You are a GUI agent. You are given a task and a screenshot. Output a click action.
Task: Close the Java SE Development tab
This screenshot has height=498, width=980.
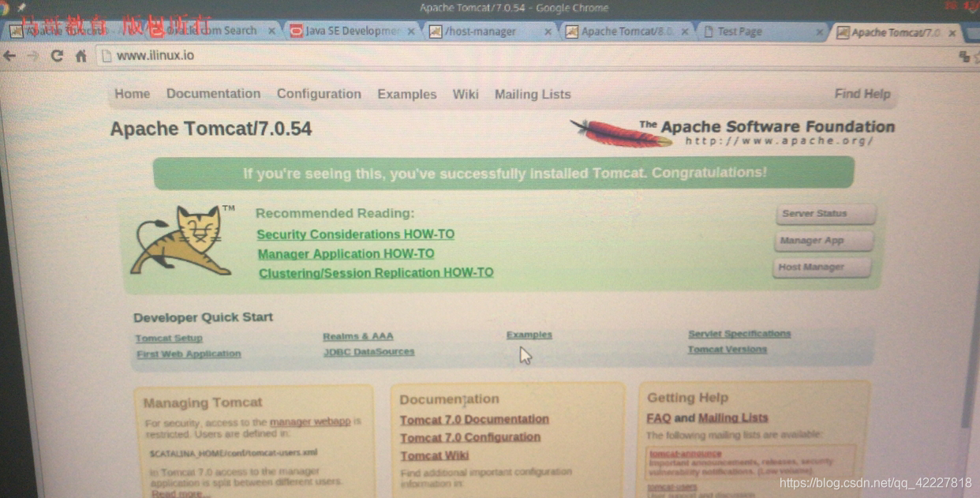coord(410,32)
